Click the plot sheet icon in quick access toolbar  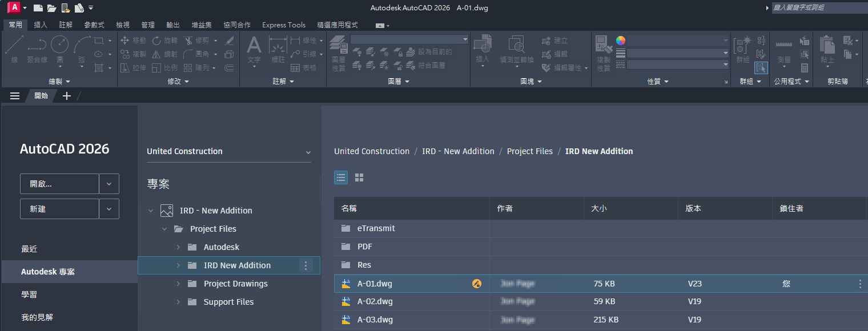coord(79,8)
